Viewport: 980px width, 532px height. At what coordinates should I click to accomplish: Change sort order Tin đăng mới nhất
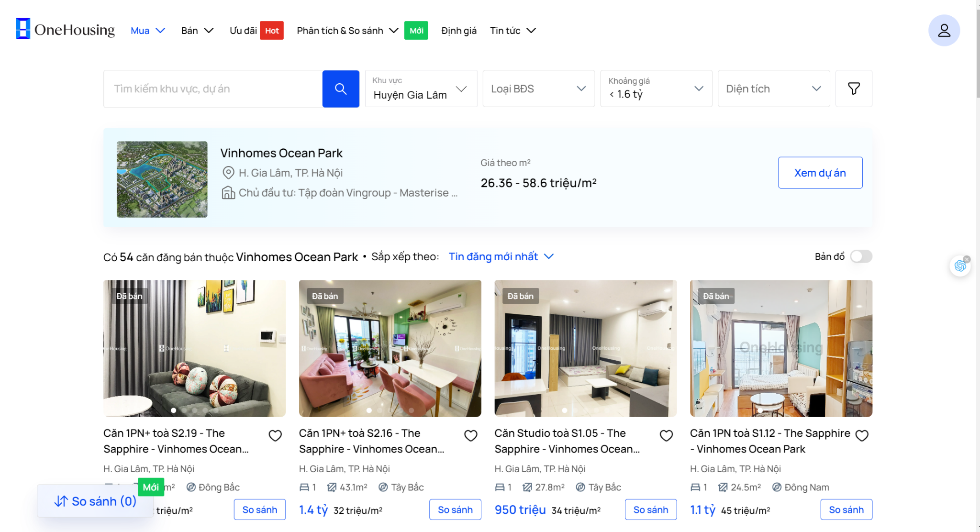click(501, 256)
